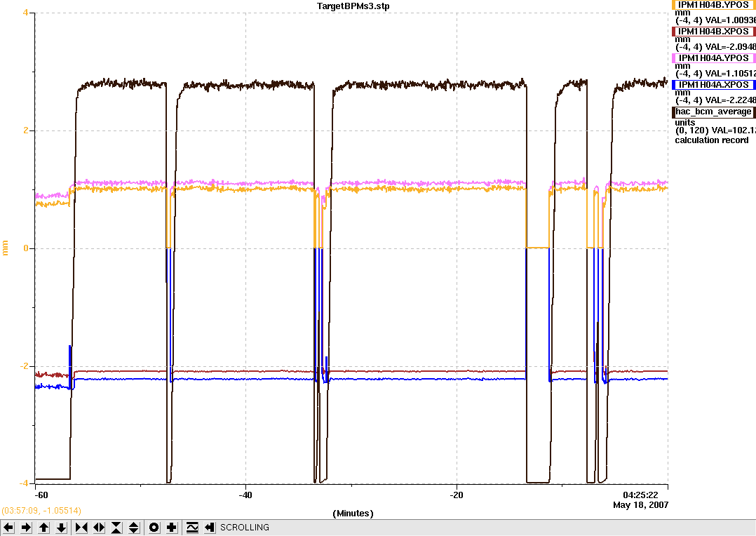Click the plus icon in toolbar
Image resolution: width=756 pixels, height=536 pixels.
pyautogui.click(x=171, y=528)
